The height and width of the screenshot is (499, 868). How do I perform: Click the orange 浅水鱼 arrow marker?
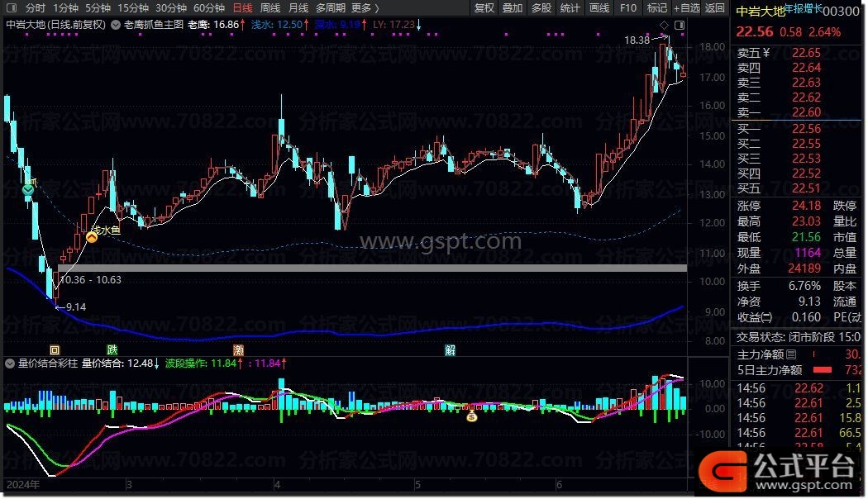92,237
